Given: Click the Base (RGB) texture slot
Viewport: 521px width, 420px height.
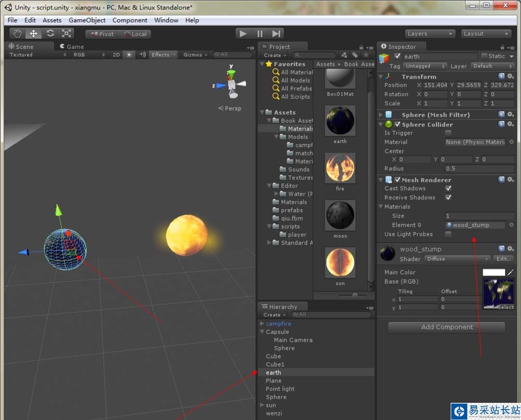Looking at the screenshot, I should pos(498,294).
